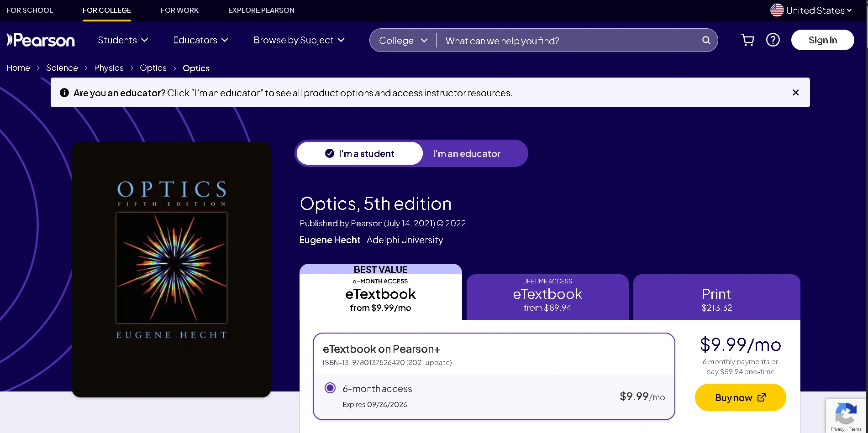Screen dimensions: 868x433
Task: Open the FOR WORK menu item
Action: coord(179,10)
